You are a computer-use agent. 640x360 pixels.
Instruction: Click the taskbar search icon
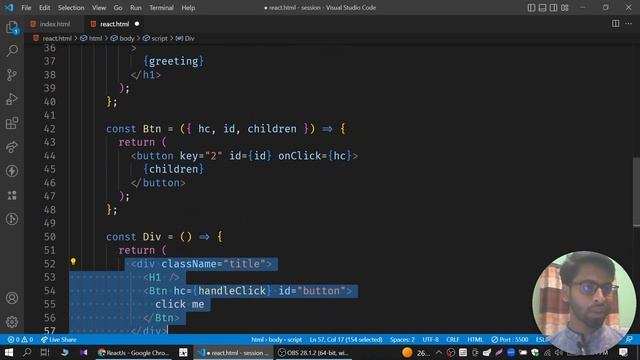[x=27, y=352]
